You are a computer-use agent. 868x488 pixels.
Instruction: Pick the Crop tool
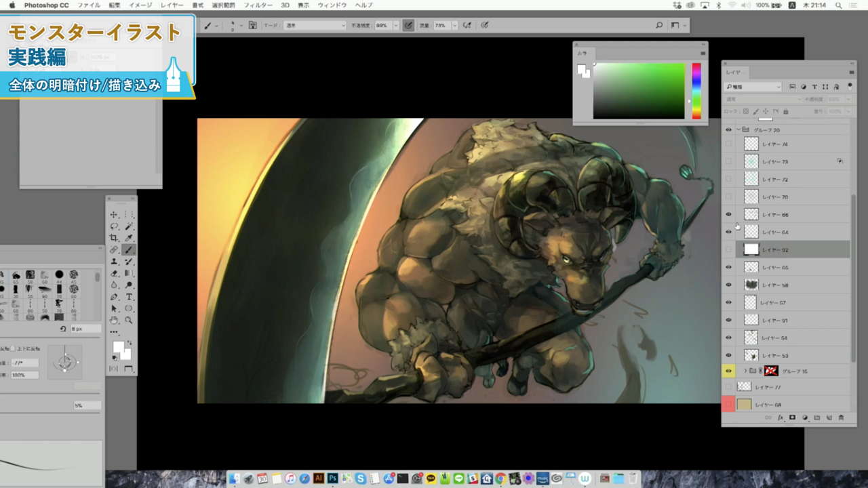tap(114, 238)
